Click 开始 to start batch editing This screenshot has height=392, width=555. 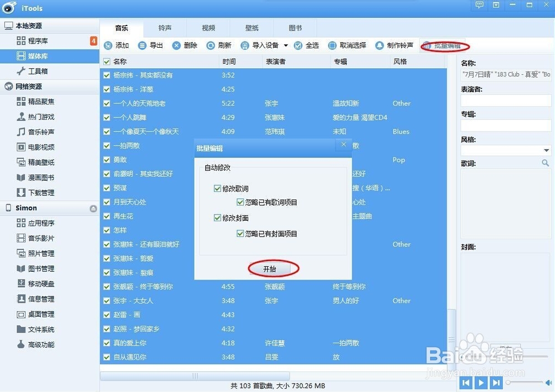pos(270,269)
